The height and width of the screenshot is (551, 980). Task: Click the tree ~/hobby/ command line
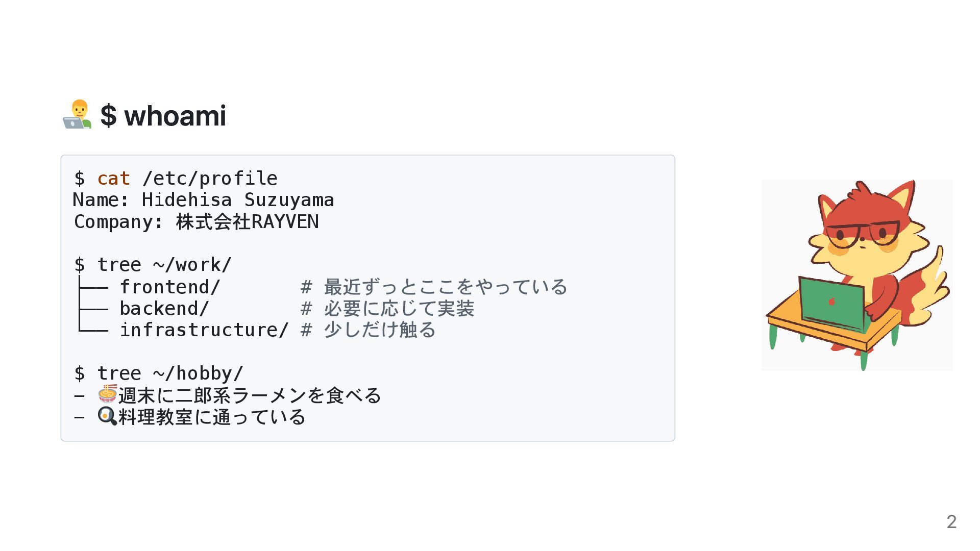159,373
